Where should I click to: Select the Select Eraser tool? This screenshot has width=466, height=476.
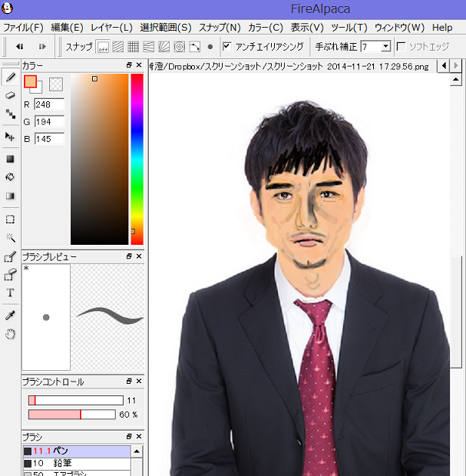click(x=10, y=274)
